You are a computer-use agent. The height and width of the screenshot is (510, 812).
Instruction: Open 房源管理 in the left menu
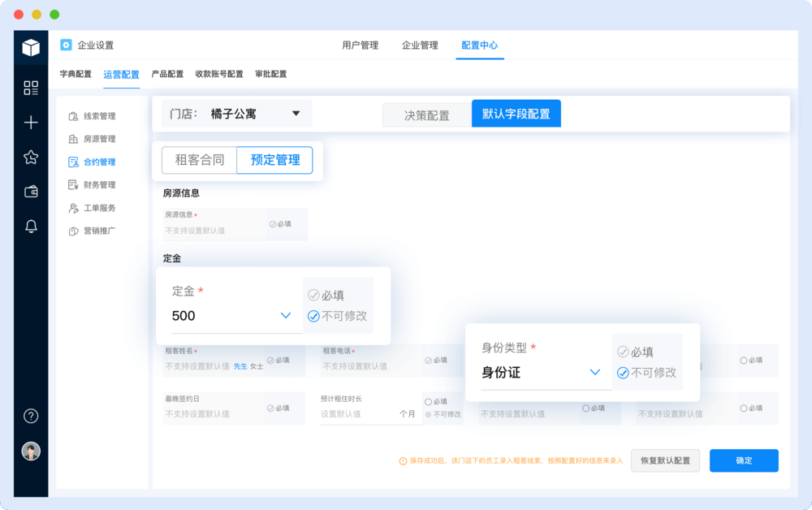click(99, 139)
